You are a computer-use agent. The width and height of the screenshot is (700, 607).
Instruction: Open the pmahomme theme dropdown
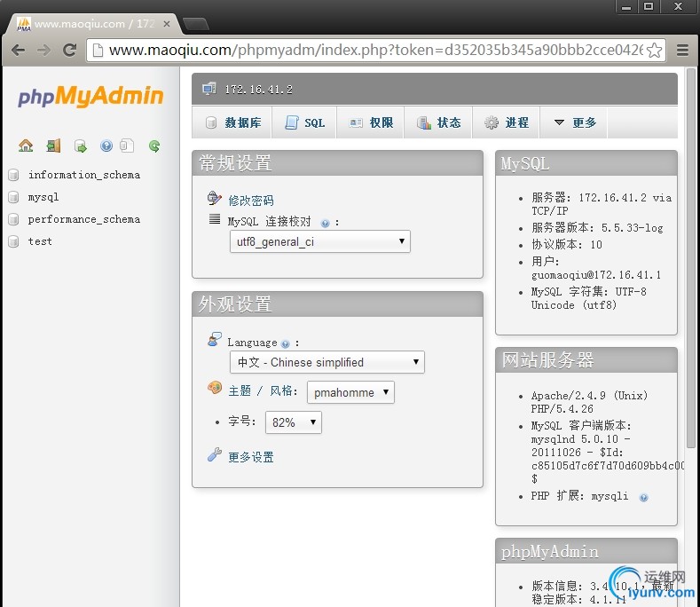tap(350, 392)
